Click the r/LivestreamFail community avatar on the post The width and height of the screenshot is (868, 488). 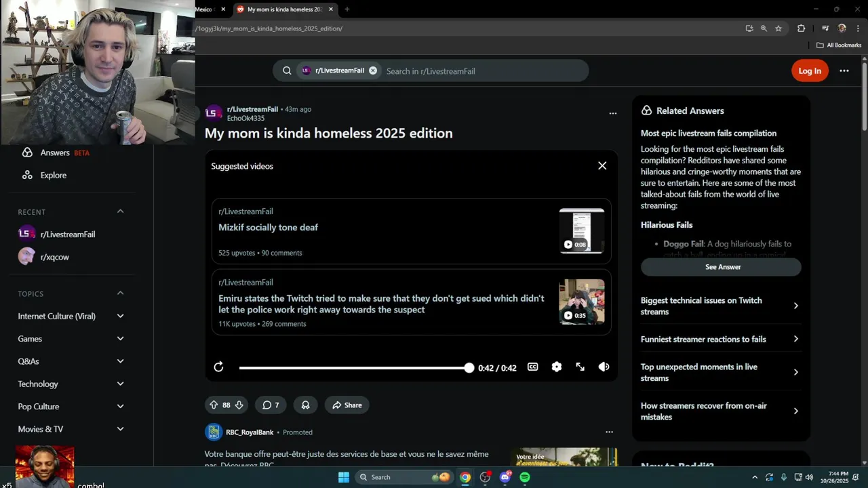[x=214, y=113]
